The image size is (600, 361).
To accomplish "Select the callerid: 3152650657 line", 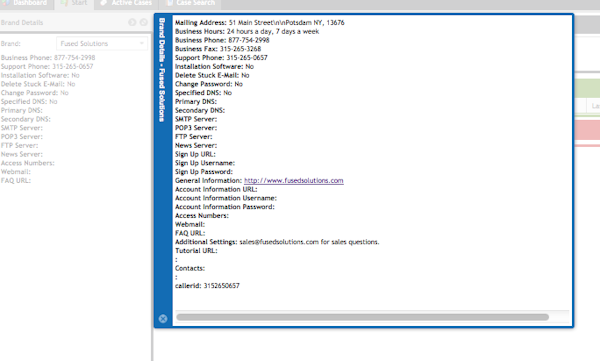I will 207,286.
